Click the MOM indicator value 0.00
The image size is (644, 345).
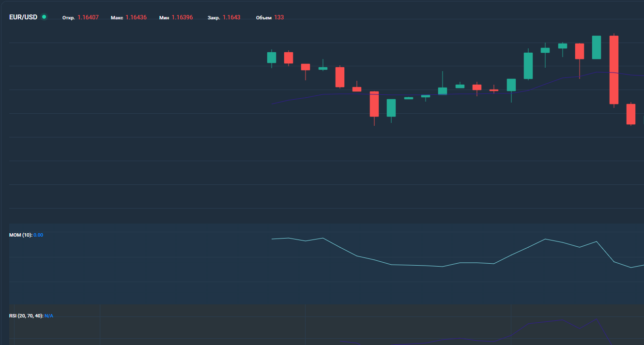point(38,235)
